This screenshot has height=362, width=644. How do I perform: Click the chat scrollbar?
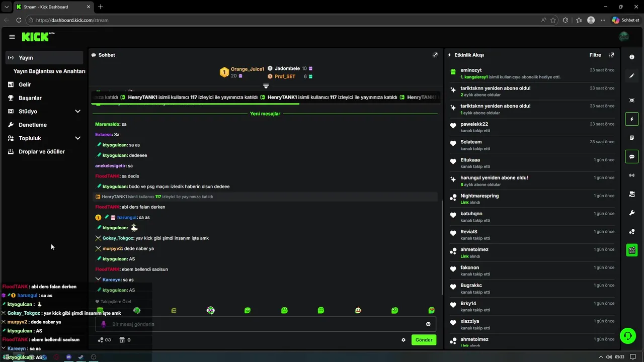click(442, 247)
